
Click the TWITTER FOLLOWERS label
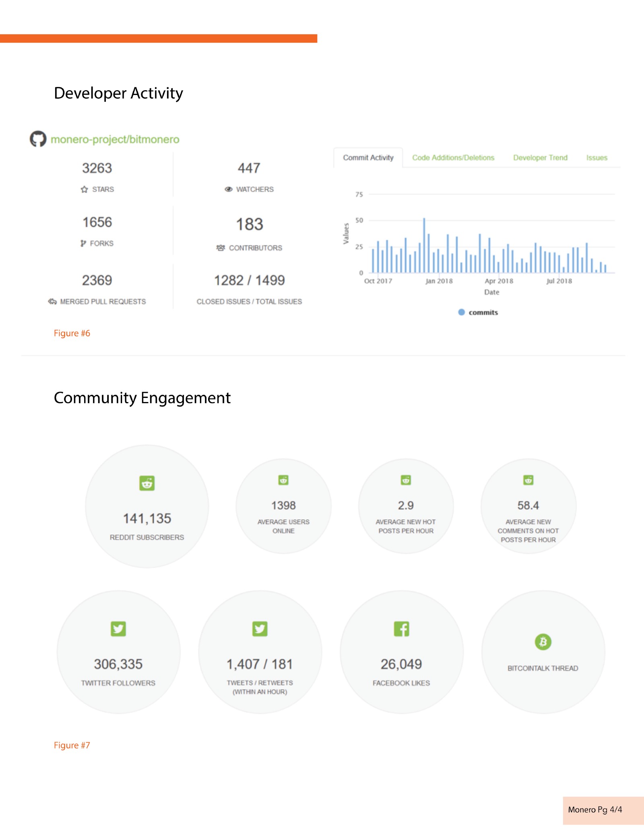click(118, 683)
